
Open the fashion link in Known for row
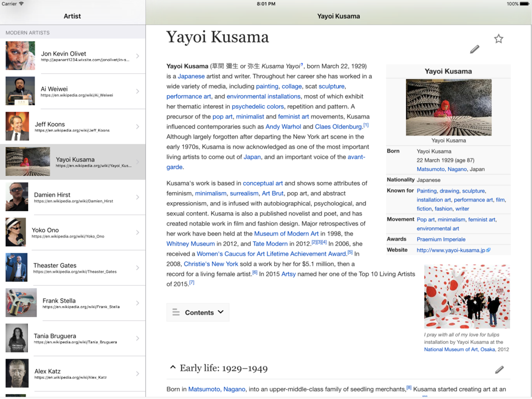(444, 209)
